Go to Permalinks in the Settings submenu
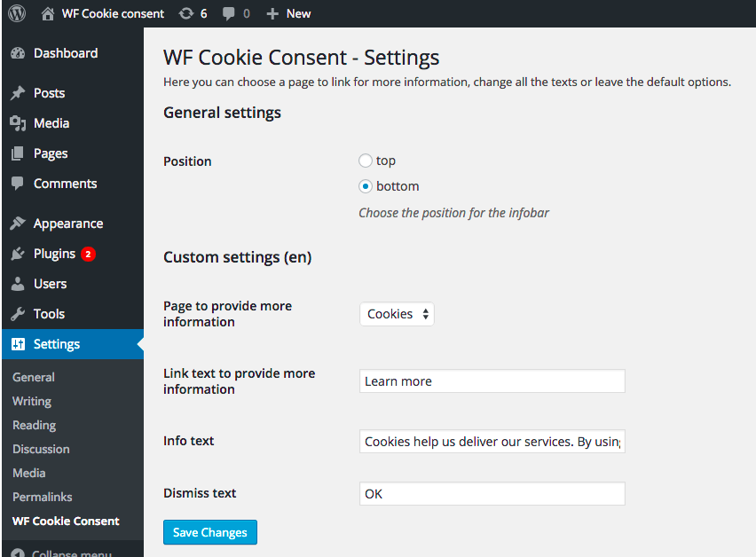This screenshot has width=756, height=557. (41, 497)
